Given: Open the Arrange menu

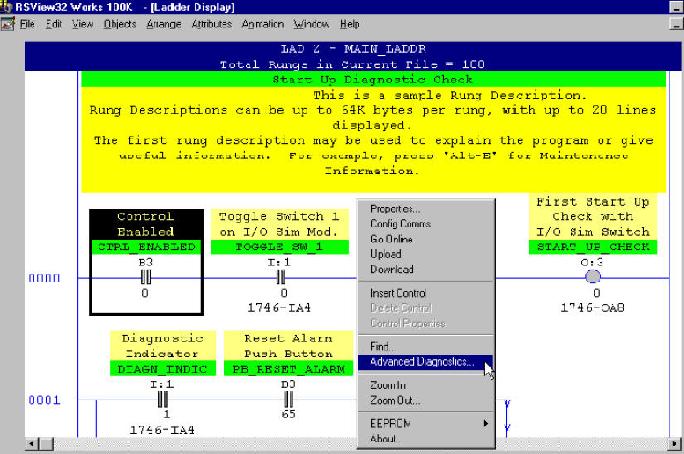Looking at the screenshot, I should coord(164,24).
